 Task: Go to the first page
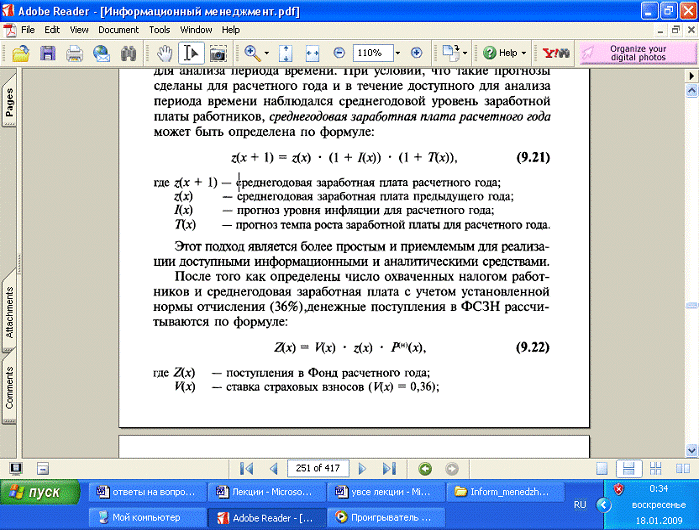tap(246, 468)
